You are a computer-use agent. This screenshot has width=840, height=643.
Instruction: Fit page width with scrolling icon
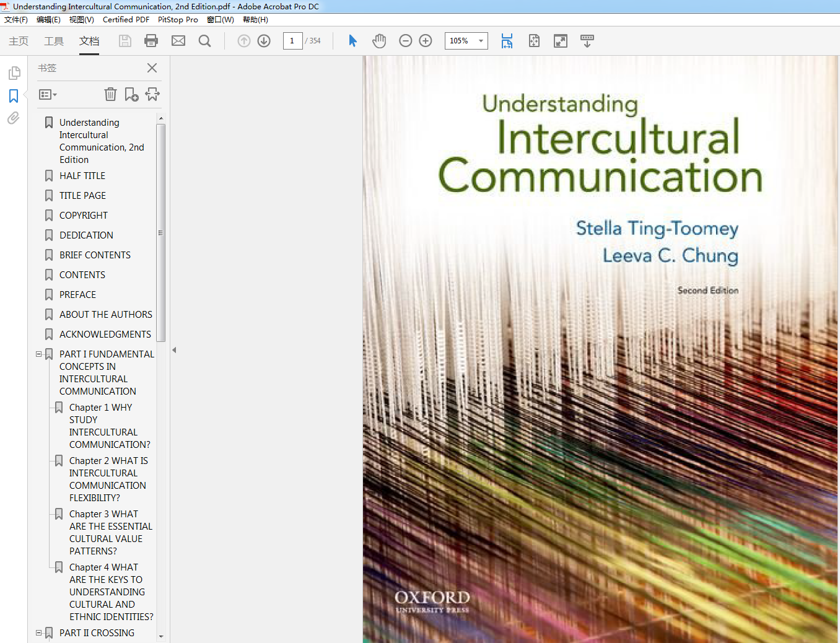coord(507,41)
